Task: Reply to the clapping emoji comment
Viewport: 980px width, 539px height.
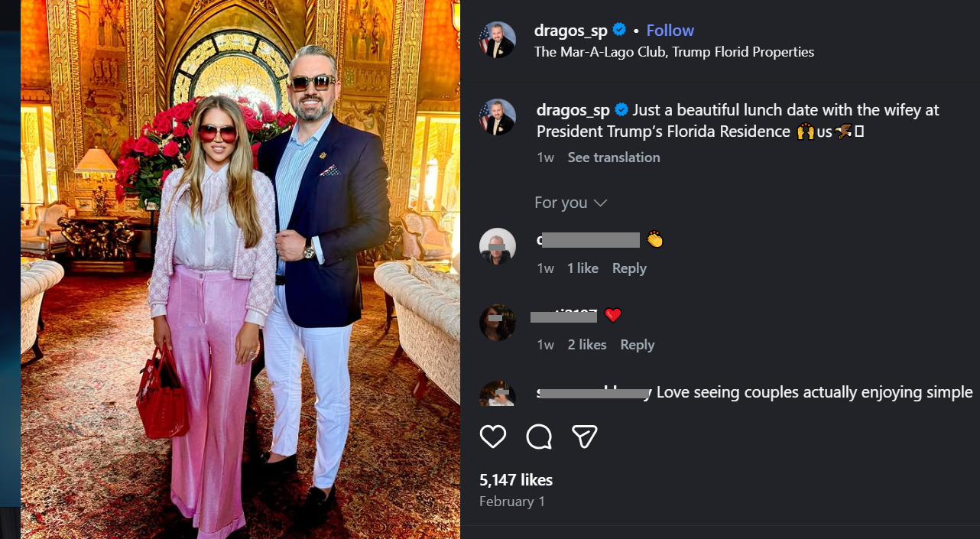Action: [629, 268]
